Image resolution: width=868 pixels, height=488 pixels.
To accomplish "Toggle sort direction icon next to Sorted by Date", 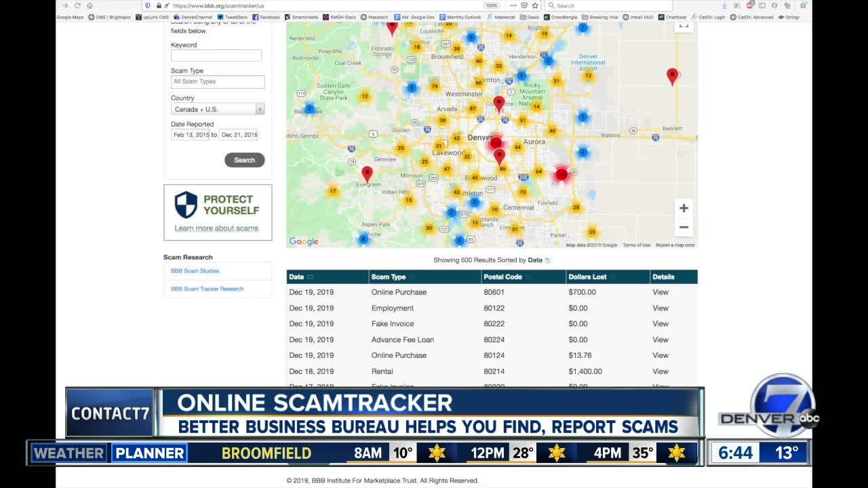I will coord(548,260).
